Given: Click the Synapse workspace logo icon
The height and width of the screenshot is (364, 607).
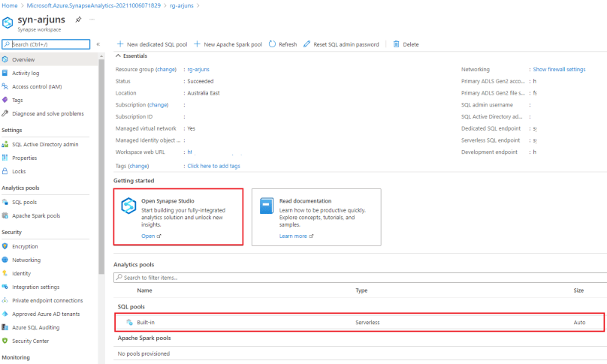Looking at the screenshot, I should point(8,23).
